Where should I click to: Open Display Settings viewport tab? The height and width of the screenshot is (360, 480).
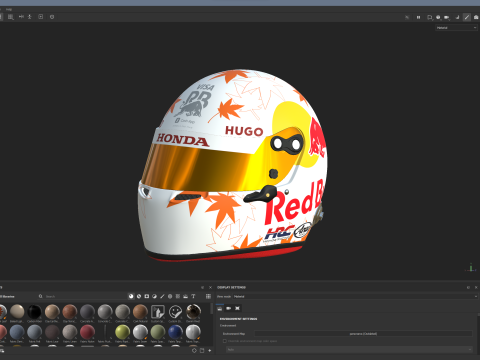[237, 308]
